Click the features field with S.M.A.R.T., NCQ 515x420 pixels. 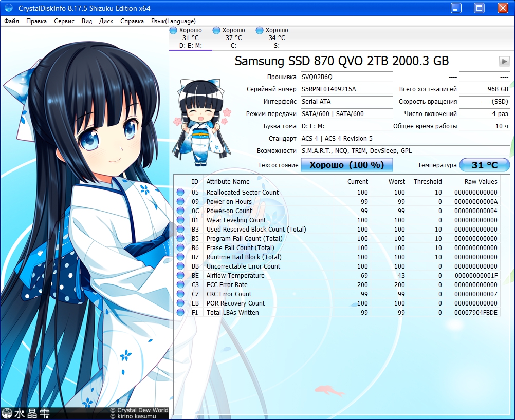coord(405,151)
